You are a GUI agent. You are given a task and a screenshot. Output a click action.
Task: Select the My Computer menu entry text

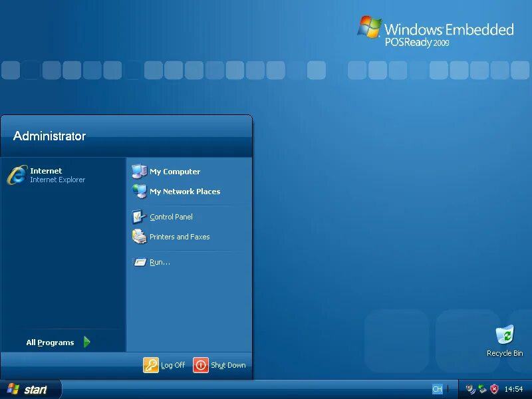coord(175,172)
